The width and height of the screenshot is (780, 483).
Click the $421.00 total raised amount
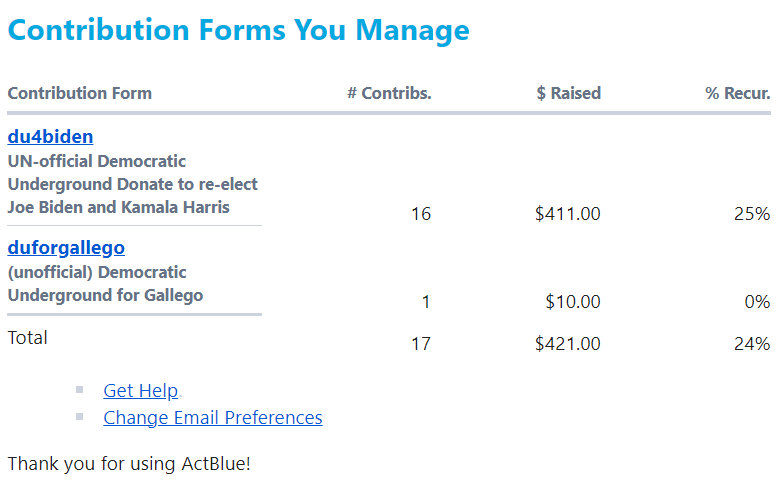coord(567,345)
